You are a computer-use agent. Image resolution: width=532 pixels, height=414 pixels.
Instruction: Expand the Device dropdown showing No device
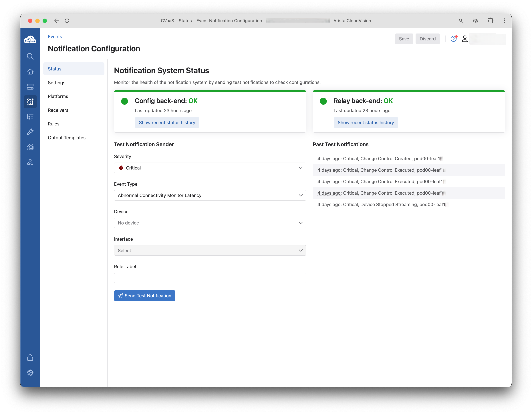(210, 223)
